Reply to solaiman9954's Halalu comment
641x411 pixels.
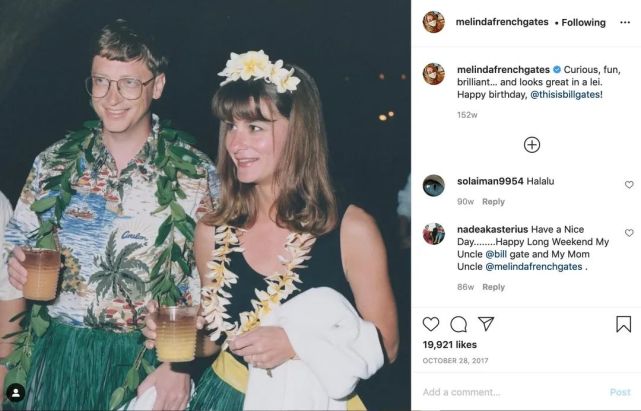pyautogui.click(x=493, y=201)
